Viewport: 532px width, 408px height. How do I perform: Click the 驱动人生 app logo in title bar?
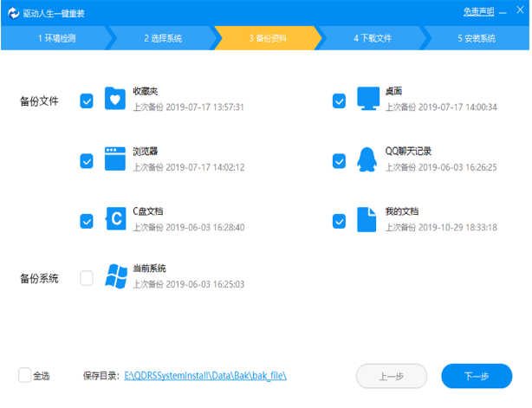point(12,12)
